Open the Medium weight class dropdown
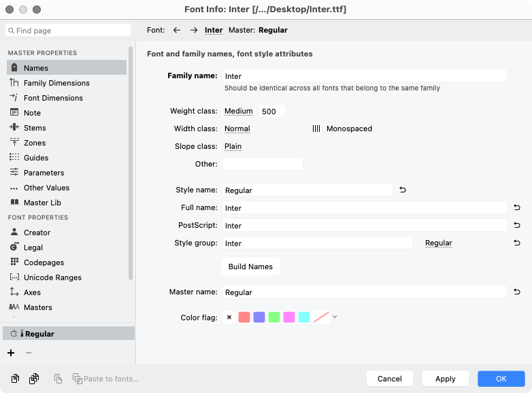 tap(239, 111)
